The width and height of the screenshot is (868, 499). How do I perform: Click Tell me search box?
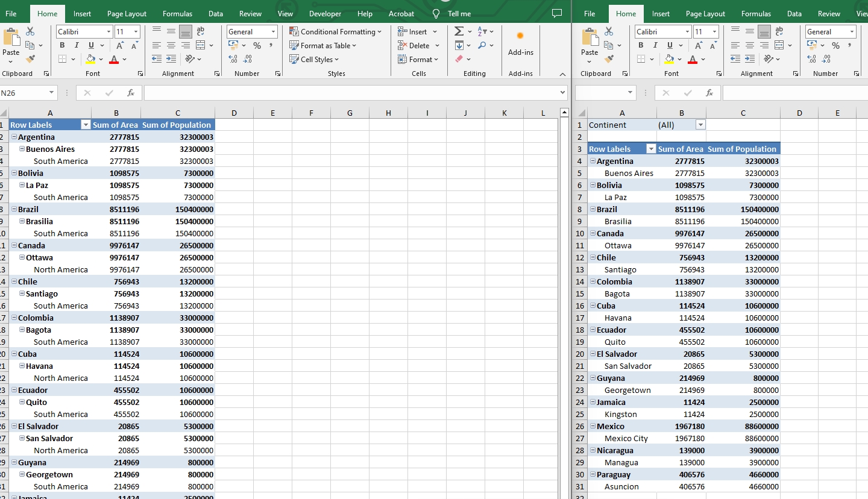pos(452,13)
